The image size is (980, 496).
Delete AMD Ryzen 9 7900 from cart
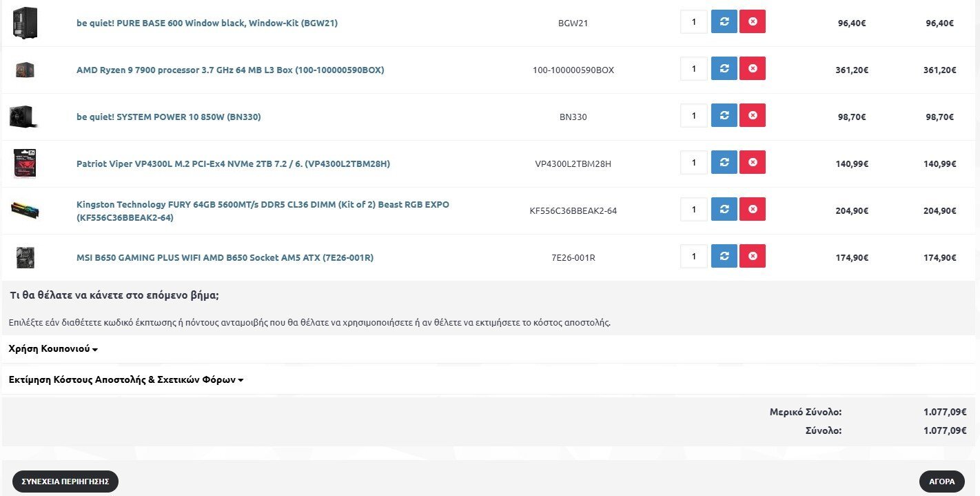pyautogui.click(x=753, y=68)
